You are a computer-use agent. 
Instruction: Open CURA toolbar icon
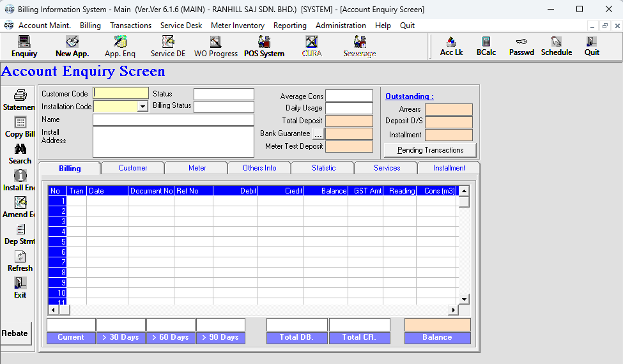pyautogui.click(x=312, y=47)
